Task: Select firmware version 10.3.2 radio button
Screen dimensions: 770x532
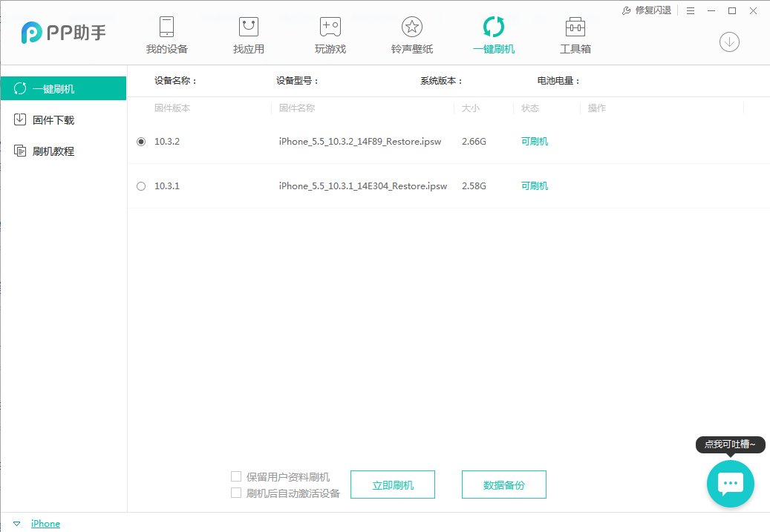Action: point(141,141)
